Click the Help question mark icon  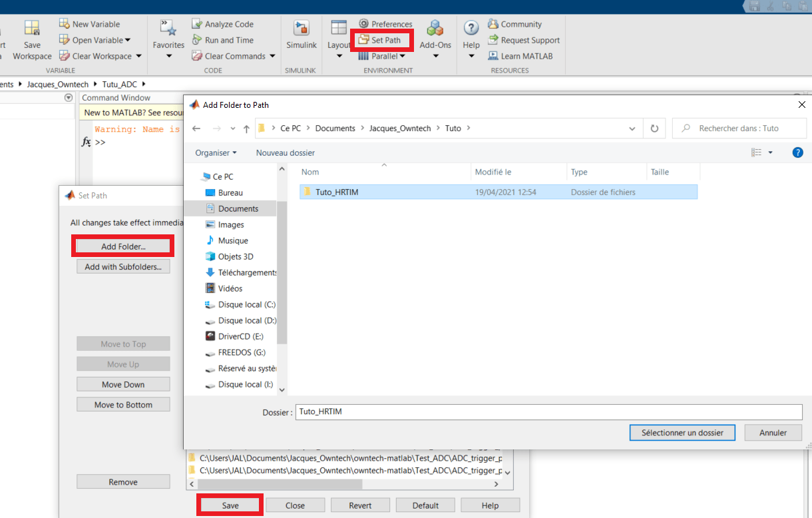[x=471, y=28]
